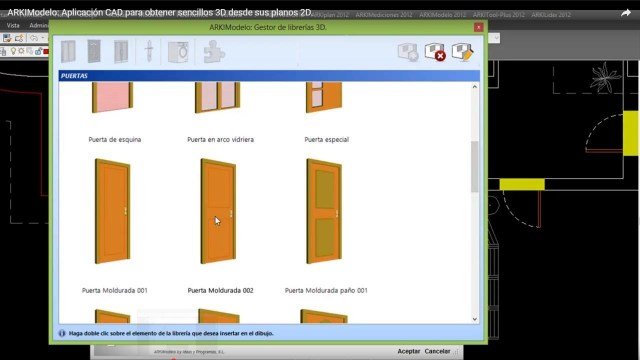Select the faucet fixtures library icon
The image size is (640, 360).
149,51
